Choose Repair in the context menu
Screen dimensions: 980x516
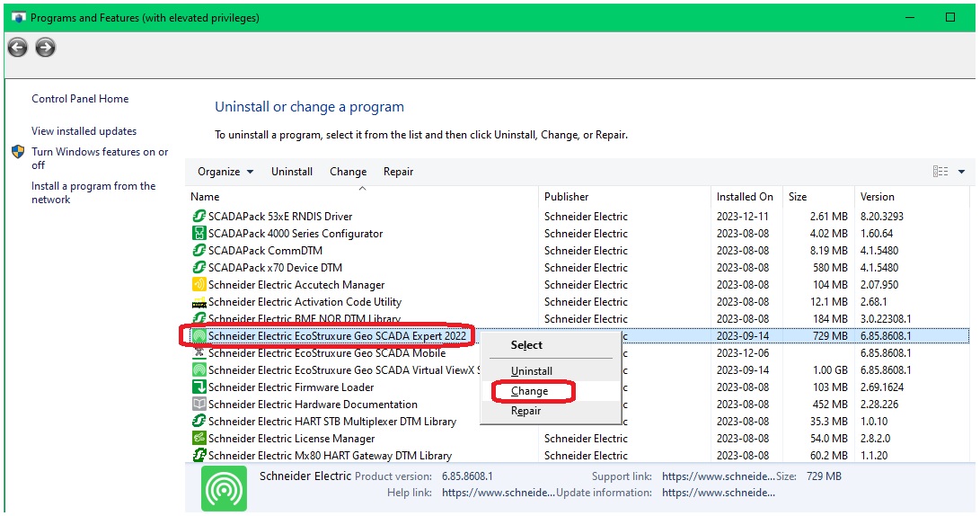pos(525,411)
